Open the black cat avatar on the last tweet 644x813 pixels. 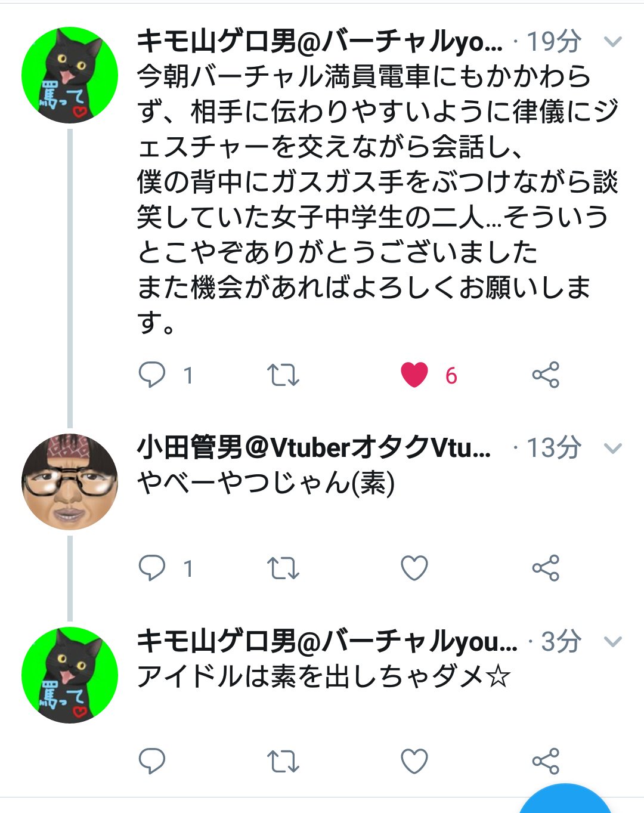(70, 675)
